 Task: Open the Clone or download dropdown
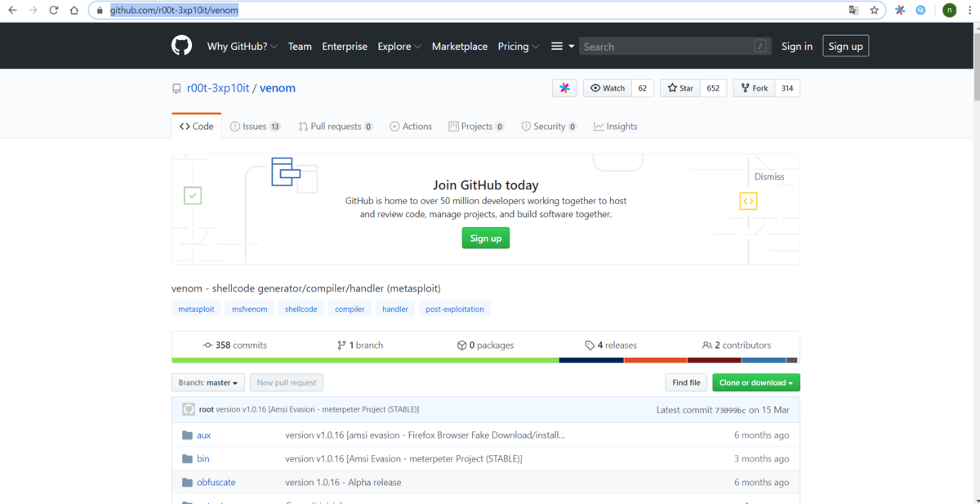coord(756,382)
